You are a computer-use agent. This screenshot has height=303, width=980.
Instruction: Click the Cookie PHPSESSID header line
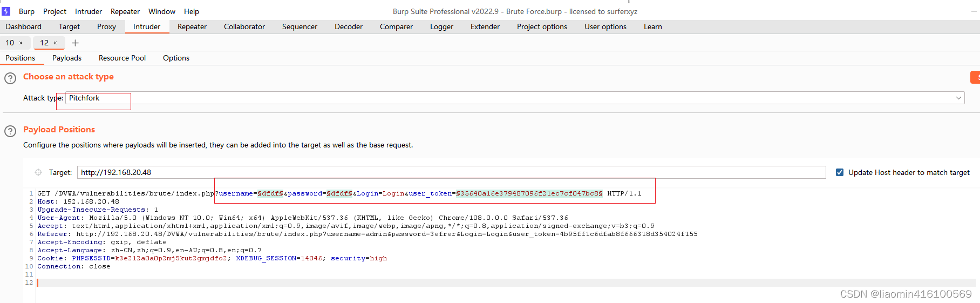[x=212, y=258]
